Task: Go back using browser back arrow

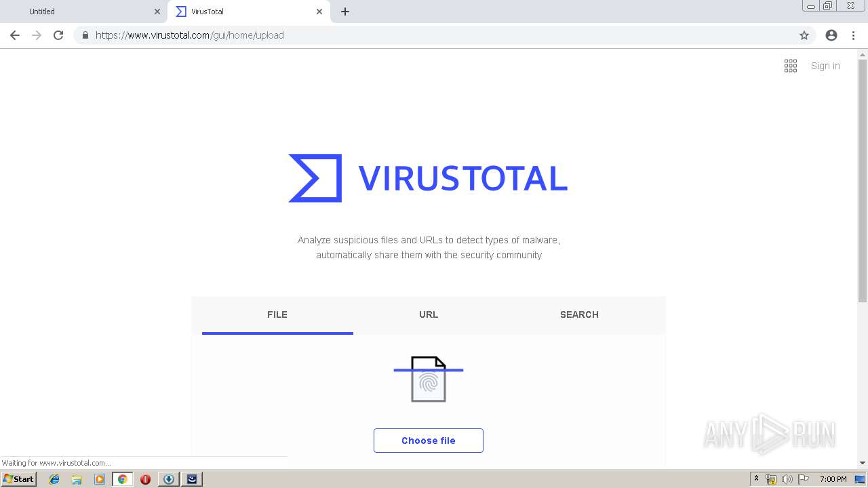Action: [15, 35]
